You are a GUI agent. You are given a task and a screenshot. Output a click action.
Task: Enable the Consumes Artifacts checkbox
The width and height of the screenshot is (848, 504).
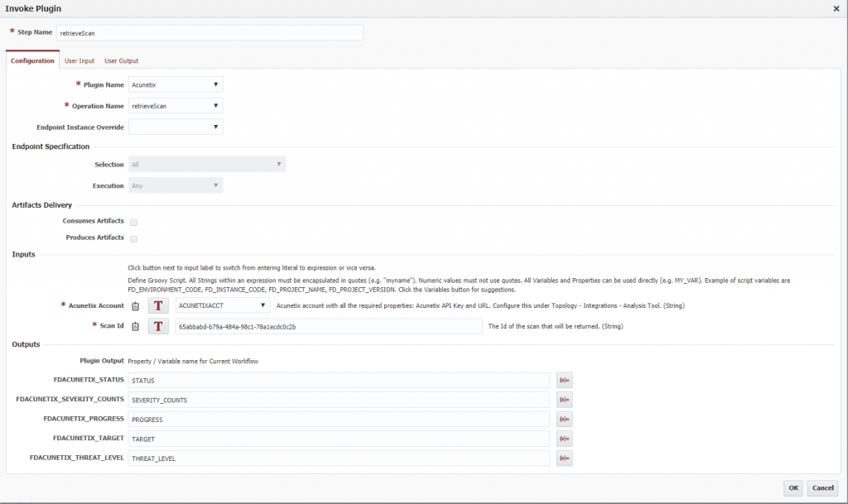point(132,221)
